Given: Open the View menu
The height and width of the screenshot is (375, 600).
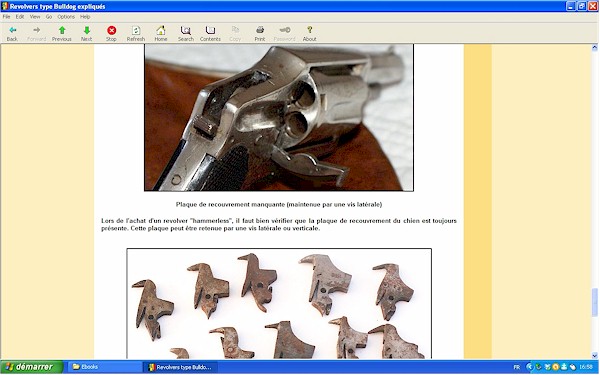Looking at the screenshot, I should (x=35, y=17).
